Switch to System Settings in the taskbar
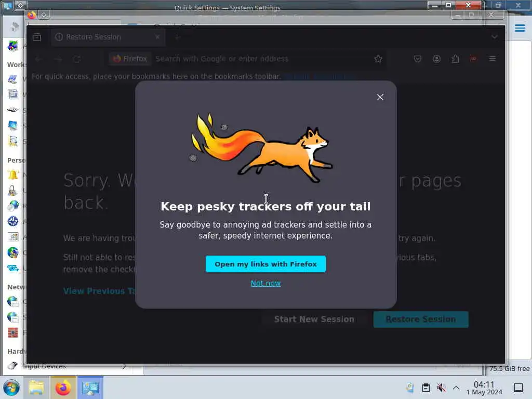532x399 pixels. tap(90, 388)
